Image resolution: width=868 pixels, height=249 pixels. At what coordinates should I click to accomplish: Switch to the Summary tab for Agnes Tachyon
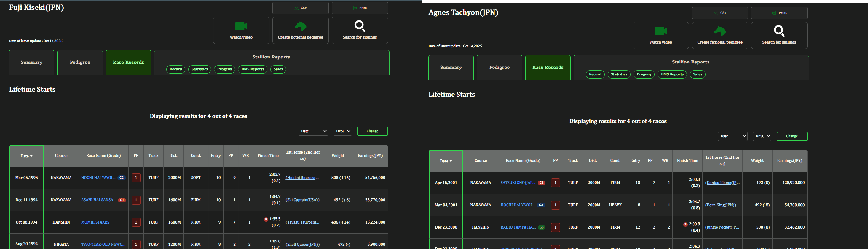coord(451,67)
